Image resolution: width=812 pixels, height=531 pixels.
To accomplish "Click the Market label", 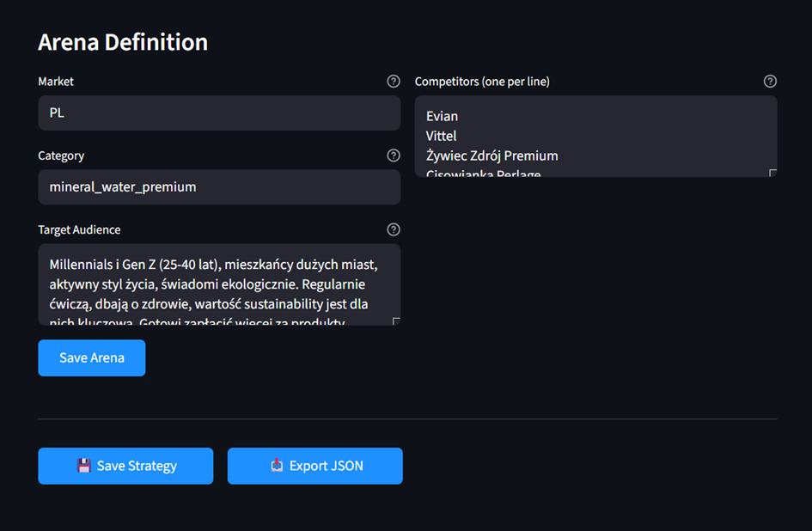I will click(56, 82).
